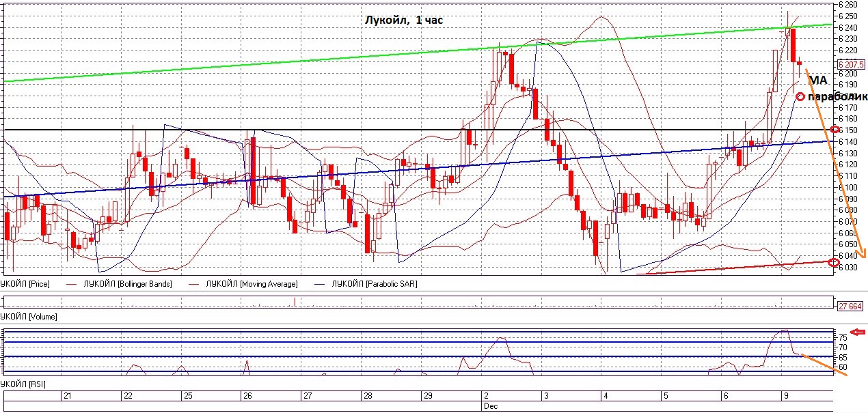Click the December 3 date label
This screenshot has height=413, width=868.
545,395
